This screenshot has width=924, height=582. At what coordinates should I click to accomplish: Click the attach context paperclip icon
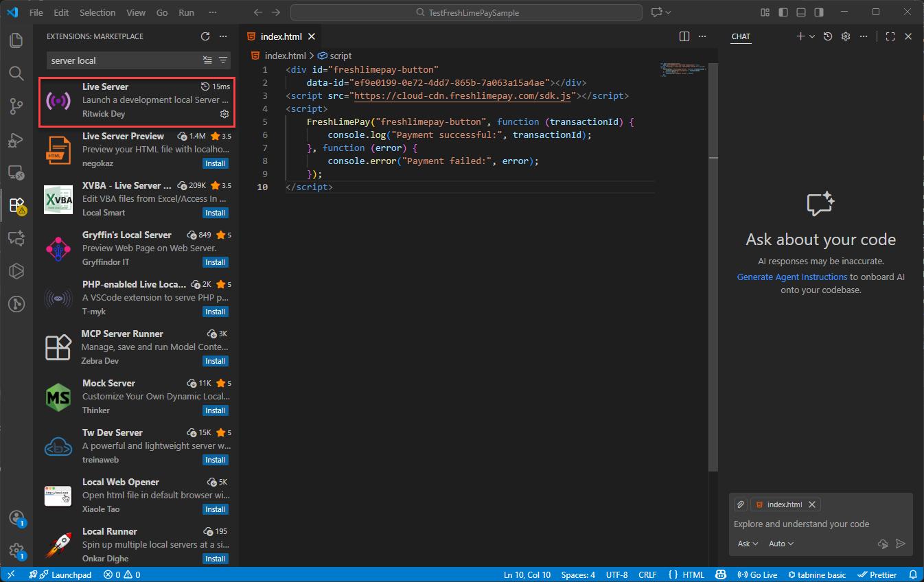tap(741, 504)
